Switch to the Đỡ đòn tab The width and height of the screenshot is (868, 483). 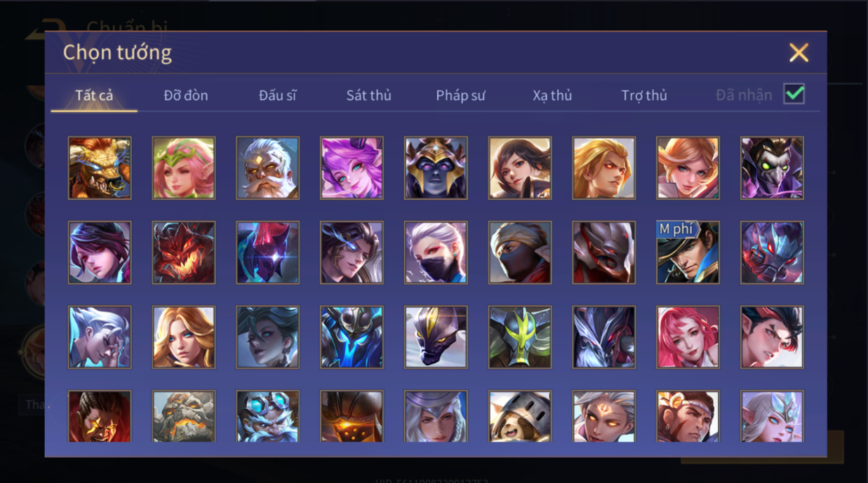pos(186,95)
